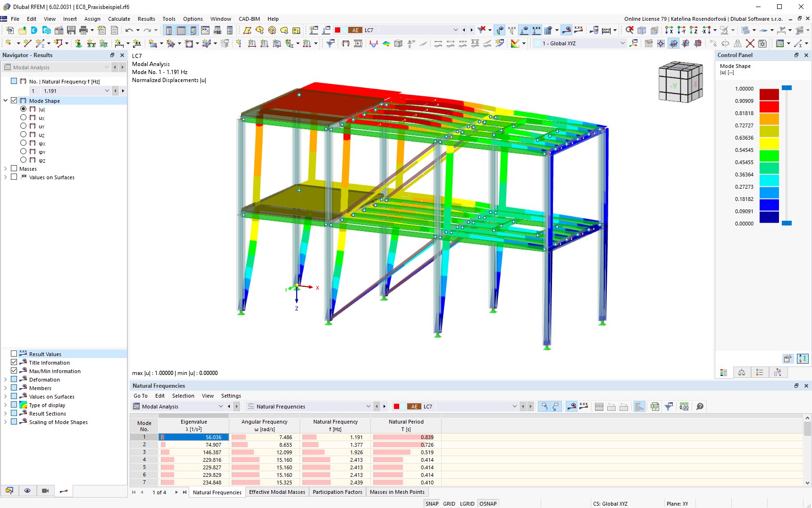Click the decimal places 0,00 icon

[x=684, y=406]
